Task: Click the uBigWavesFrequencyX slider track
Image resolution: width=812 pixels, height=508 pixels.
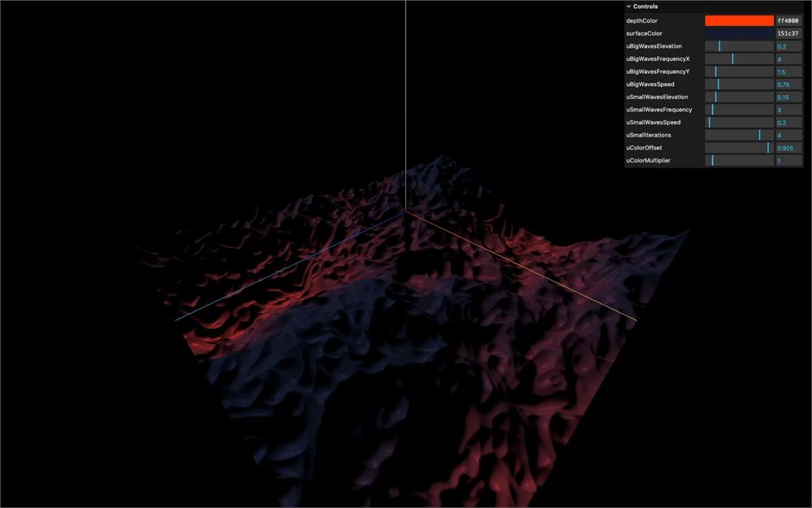Action: coord(739,59)
